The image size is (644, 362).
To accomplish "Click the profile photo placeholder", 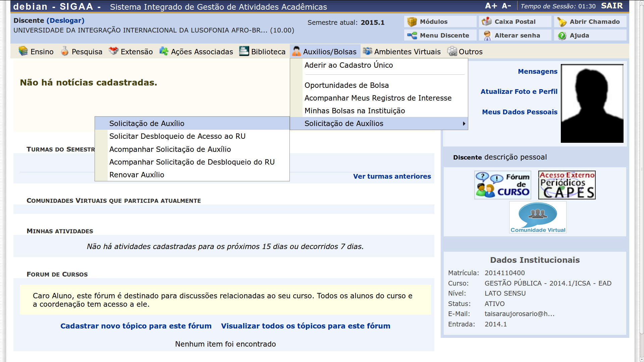I will point(592,103).
